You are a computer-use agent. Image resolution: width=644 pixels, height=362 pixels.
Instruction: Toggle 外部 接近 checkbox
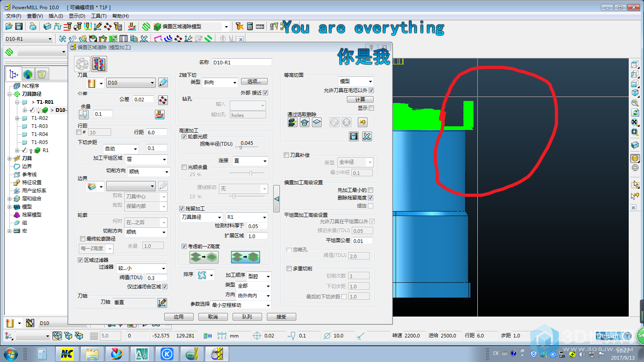[x=265, y=93]
